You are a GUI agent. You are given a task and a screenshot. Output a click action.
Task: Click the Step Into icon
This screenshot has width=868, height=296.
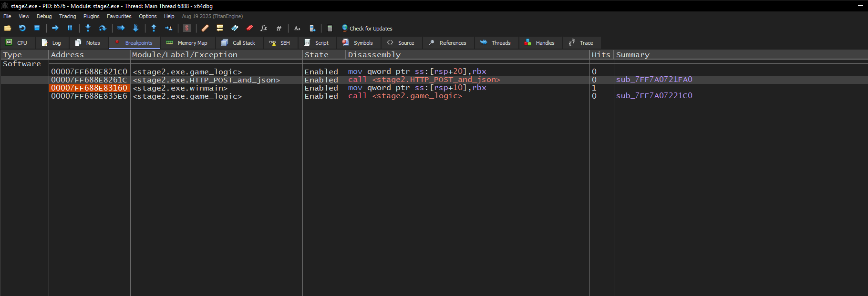click(x=88, y=28)
